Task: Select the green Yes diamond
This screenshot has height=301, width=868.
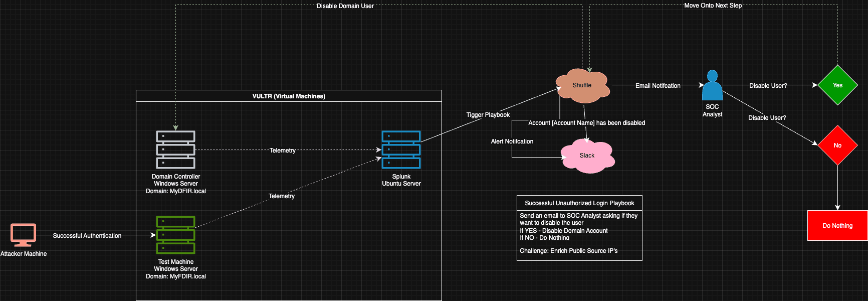Action: 837,85
